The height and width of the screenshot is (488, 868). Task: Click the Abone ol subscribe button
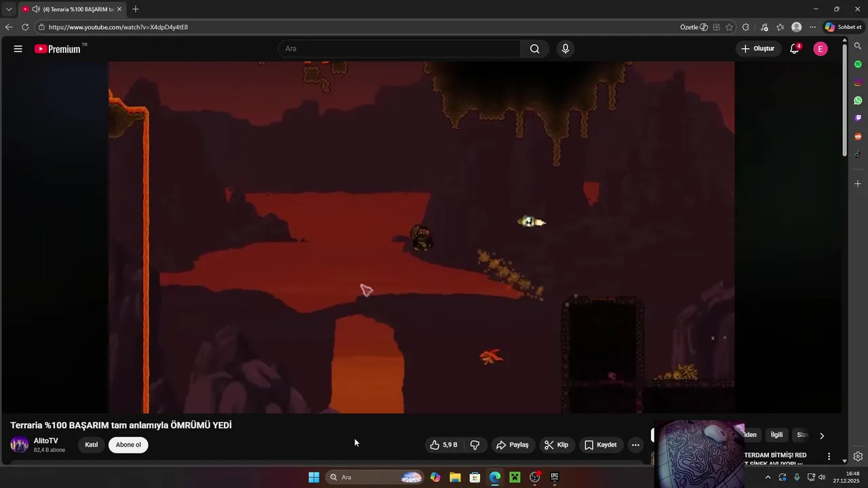[x=128, y=445]
